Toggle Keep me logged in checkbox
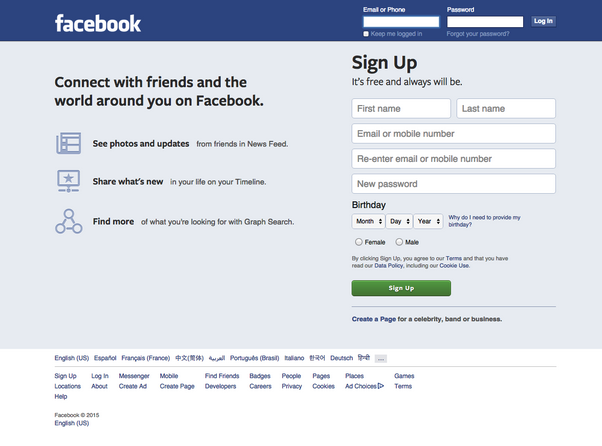The image size is (602, 446). point(366,34)
